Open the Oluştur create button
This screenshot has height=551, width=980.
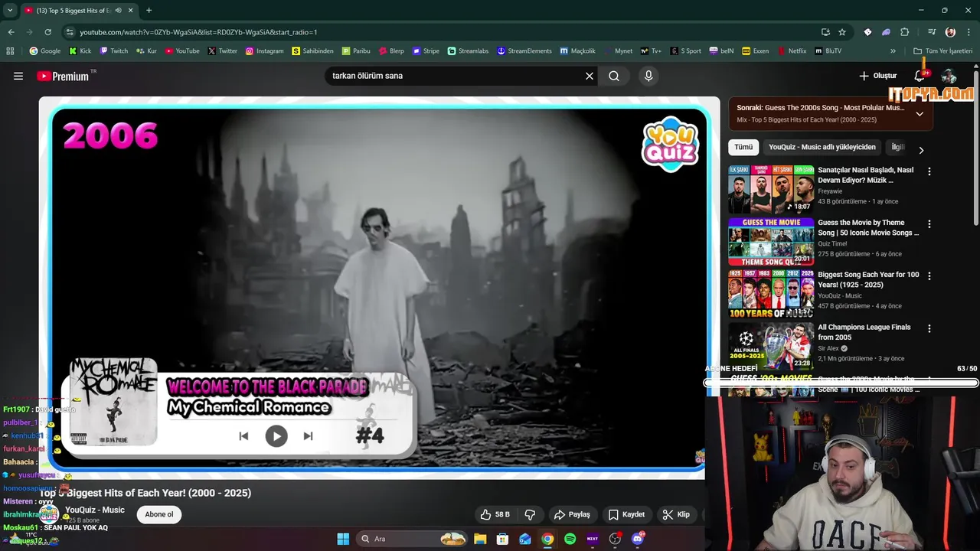click(877, 76)
